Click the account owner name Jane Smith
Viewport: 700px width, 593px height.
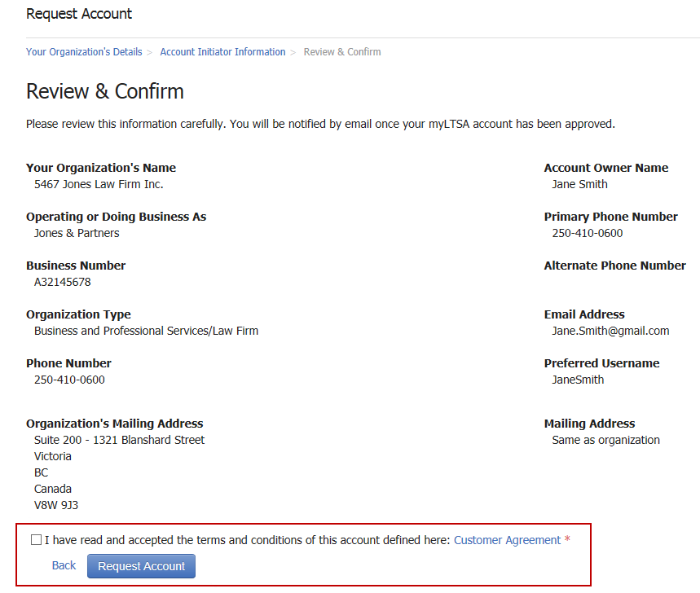point(579,184)
